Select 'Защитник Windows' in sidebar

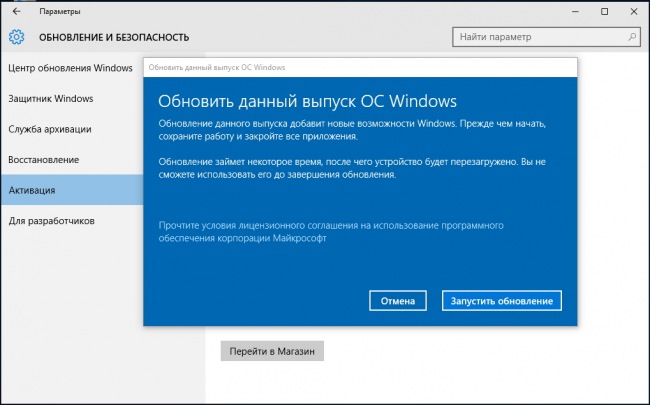click(x=51, y=99)
